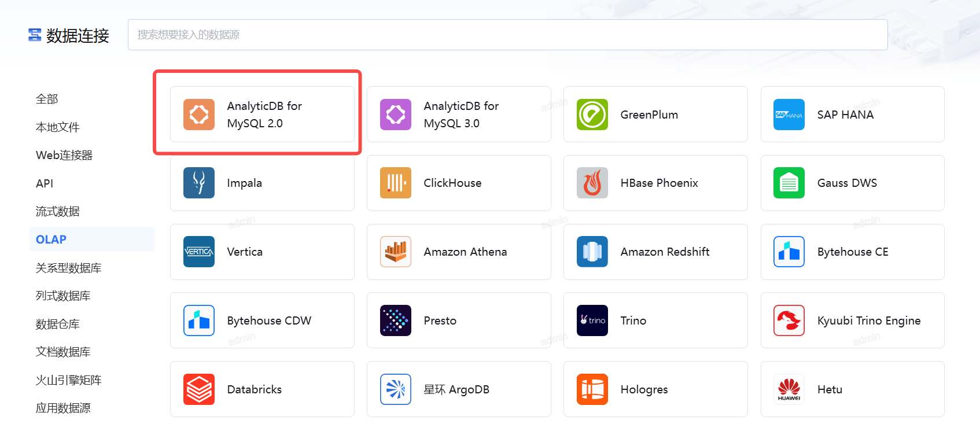Select the SAP HANA data source card
Viewport: 980px width, 446px height.
[852, 115]
